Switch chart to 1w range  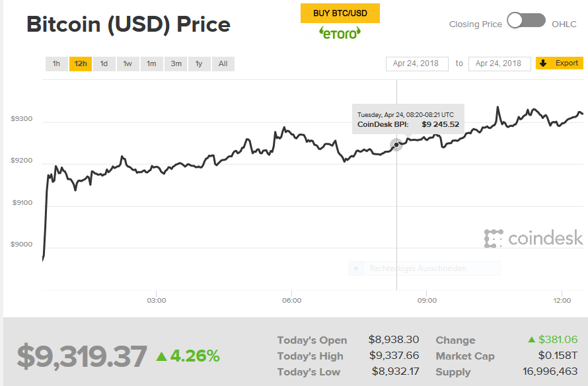(x=128, y=64)
